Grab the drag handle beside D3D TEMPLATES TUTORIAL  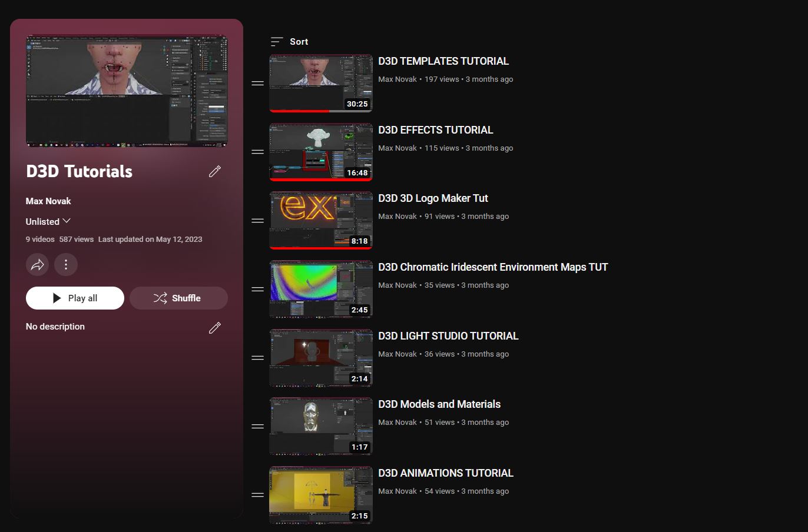point(257,83)
